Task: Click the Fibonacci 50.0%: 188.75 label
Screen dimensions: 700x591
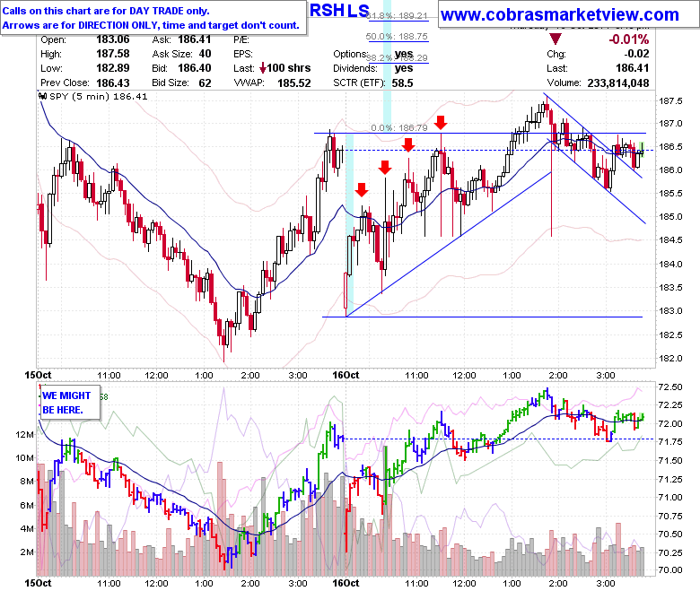Action: coord(397,36)
